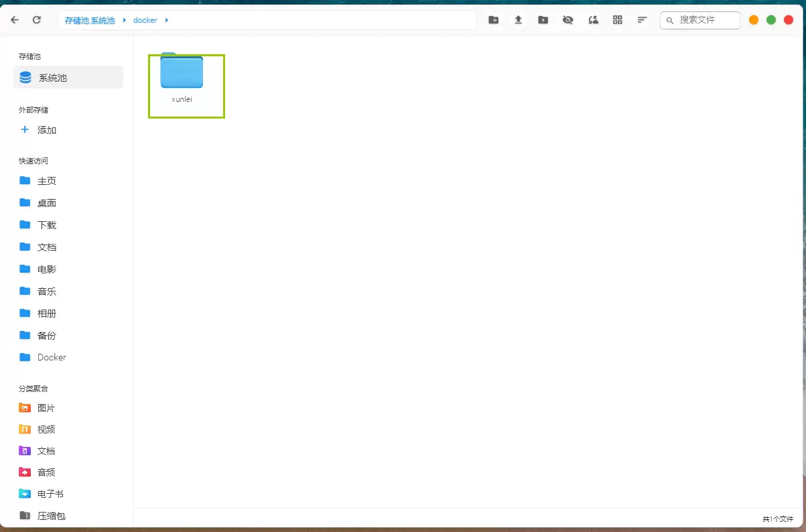Expand the arrow after docker in breadcrumb
This screenshot has width=806, height=532.
coord(167,21)
